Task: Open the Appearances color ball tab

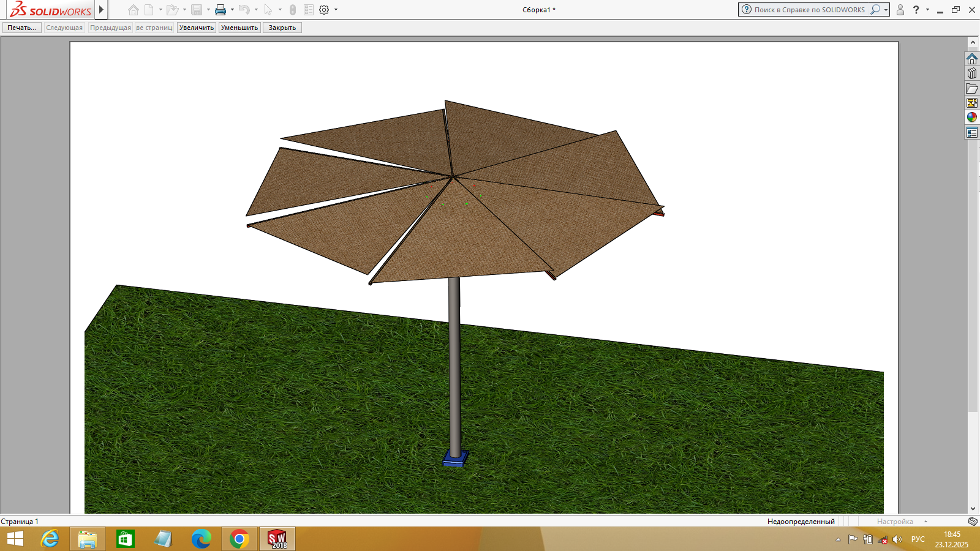Action: pyautogui.click(x=972, y=118)
